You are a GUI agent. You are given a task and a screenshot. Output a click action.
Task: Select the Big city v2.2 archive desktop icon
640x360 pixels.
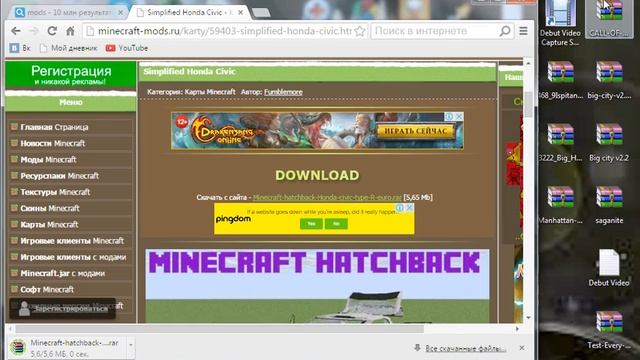coord(609,143)
